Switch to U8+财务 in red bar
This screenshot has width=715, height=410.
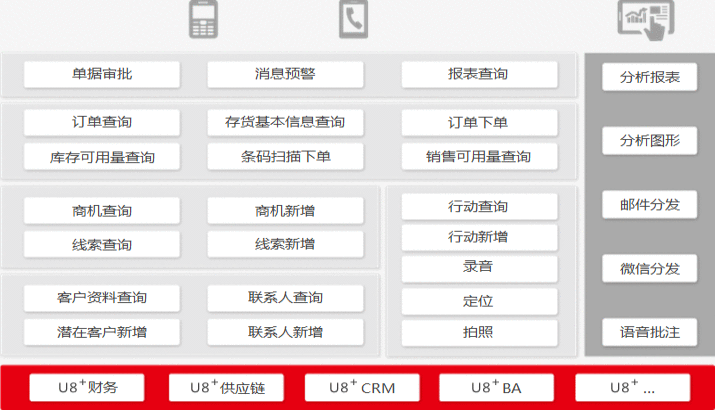tap(87, 388)
